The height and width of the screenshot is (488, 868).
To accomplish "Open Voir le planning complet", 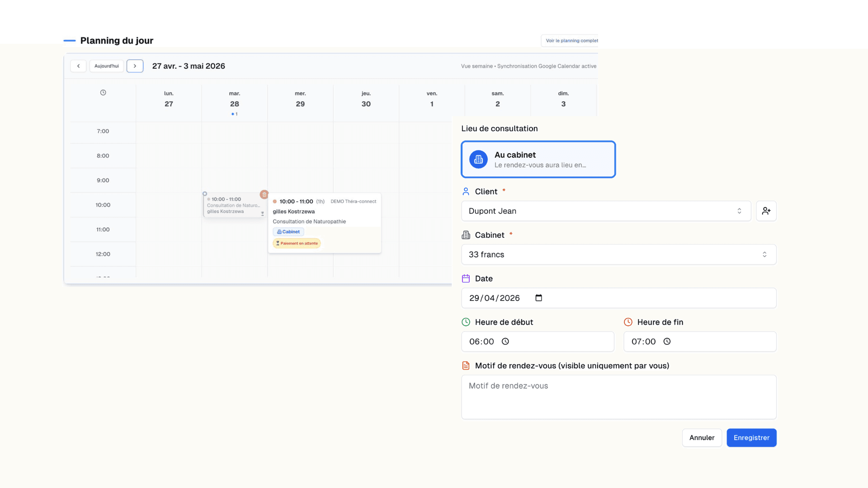I will tap(571, 40).
